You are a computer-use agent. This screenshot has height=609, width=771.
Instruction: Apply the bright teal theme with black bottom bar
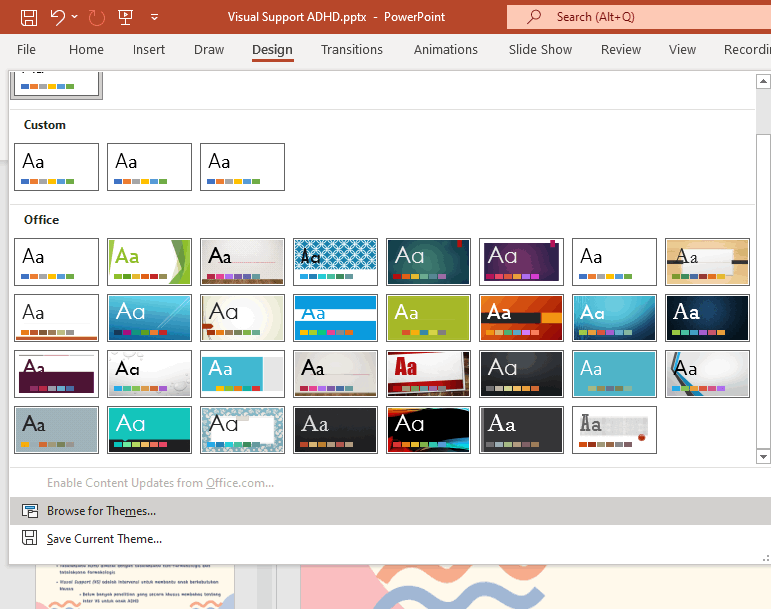[149, 430]
